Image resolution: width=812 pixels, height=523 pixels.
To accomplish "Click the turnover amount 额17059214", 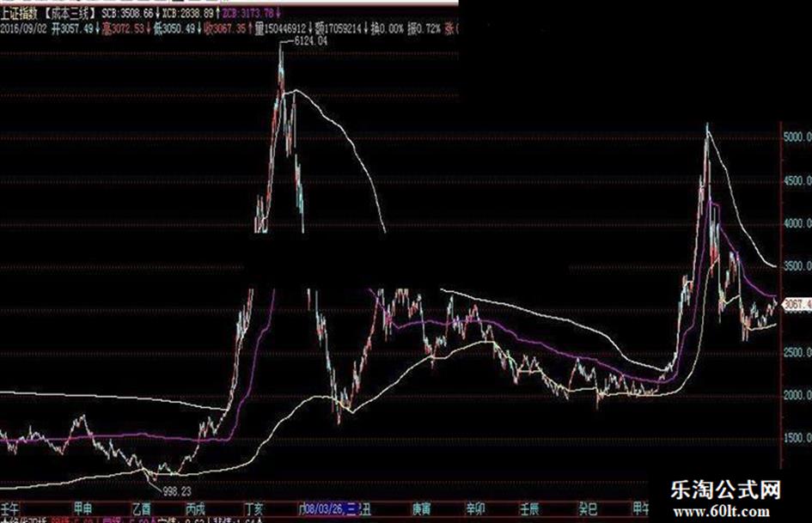I will (x=338, y=29).
